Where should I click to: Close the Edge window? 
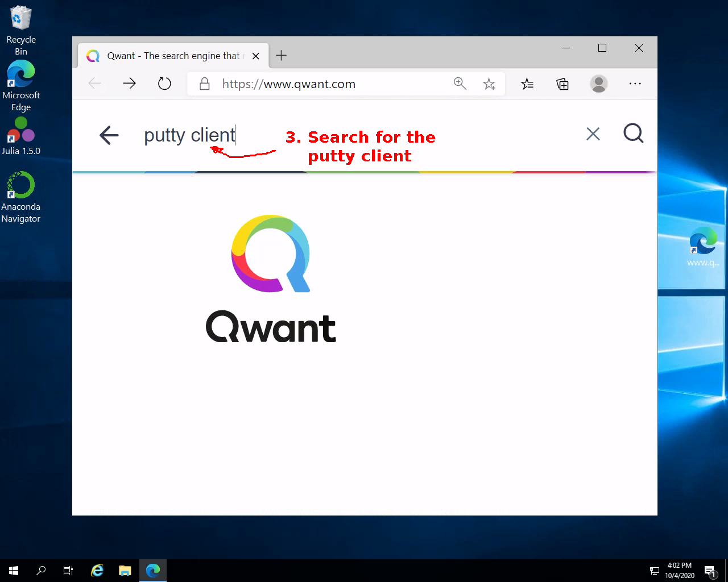pos(639,48)
